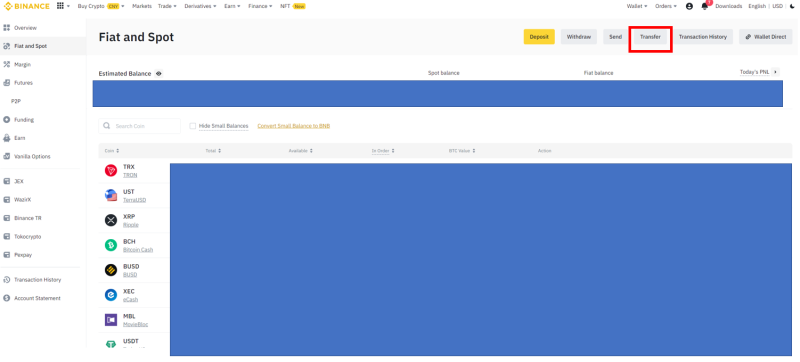Expand Today's PNL arrow
The width and height of the screenshot is (800, 362).
click(x=776, y=72)
